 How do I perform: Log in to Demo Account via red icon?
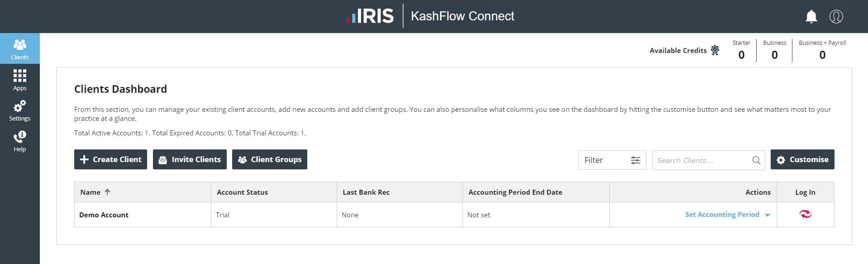805,214
